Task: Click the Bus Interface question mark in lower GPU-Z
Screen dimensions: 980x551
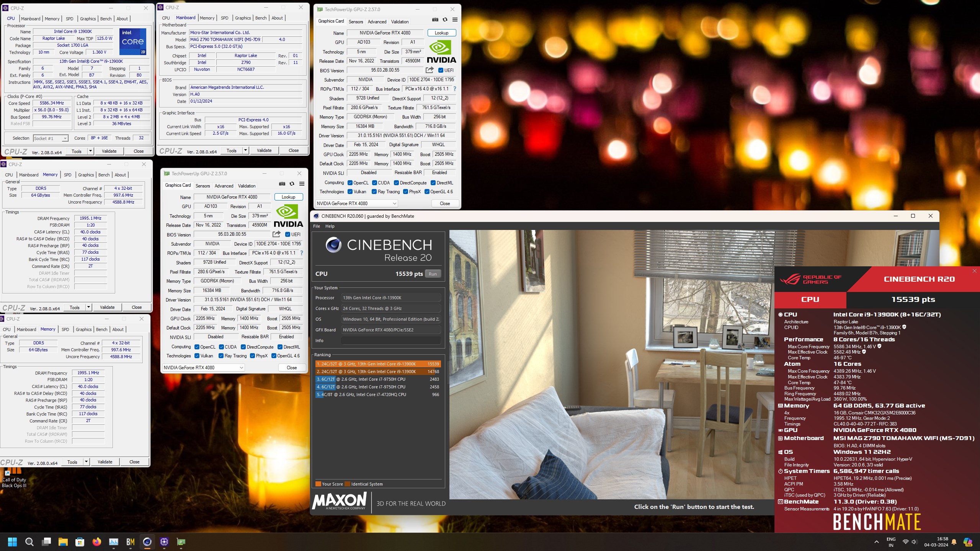Action: click(x=301, y=253)
